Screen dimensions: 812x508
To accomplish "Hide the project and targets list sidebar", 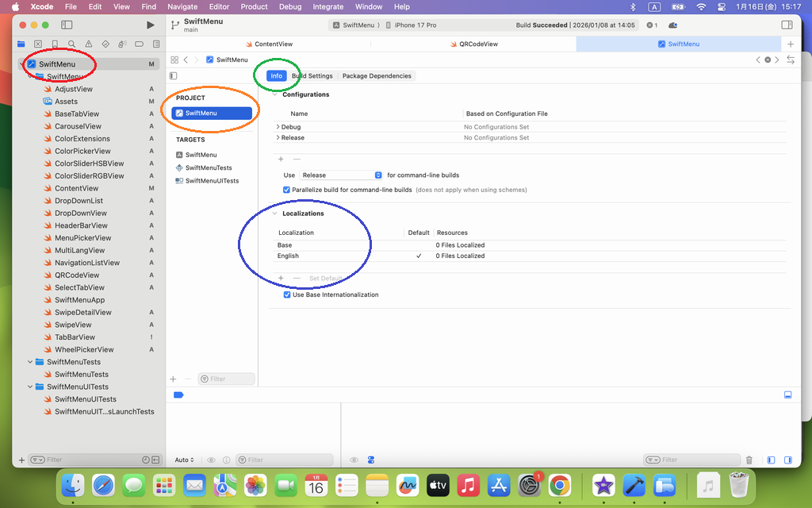I will coord(174,76).
